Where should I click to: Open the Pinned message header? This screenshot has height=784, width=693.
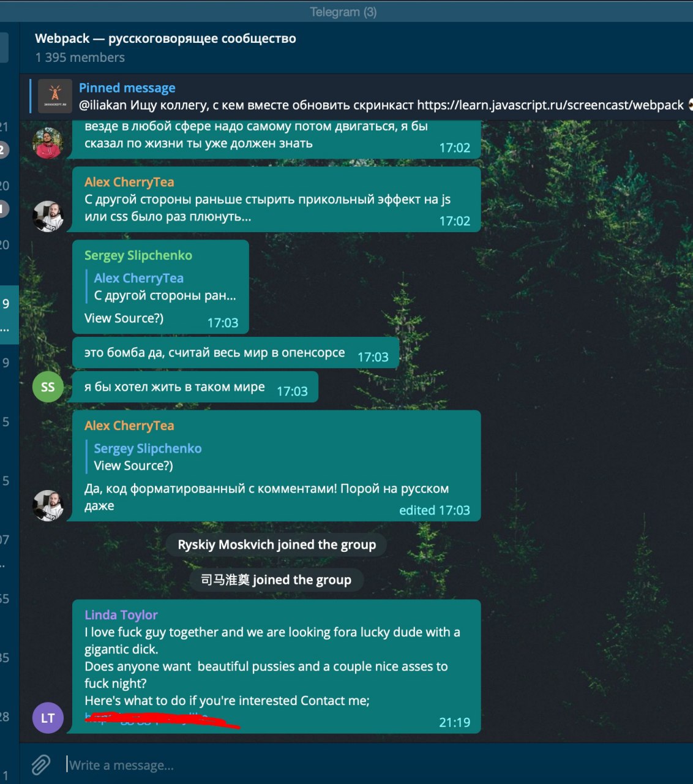[x=127, y=88]
